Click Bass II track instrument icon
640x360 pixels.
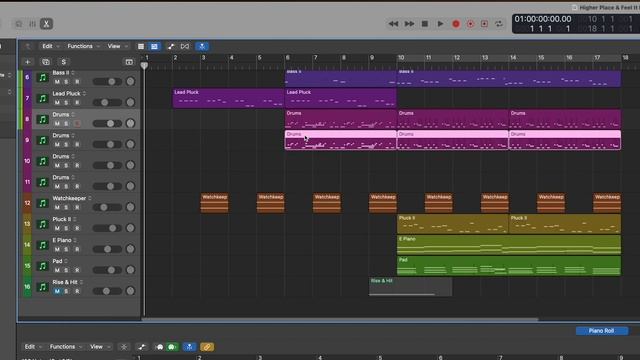pos(42,78)
